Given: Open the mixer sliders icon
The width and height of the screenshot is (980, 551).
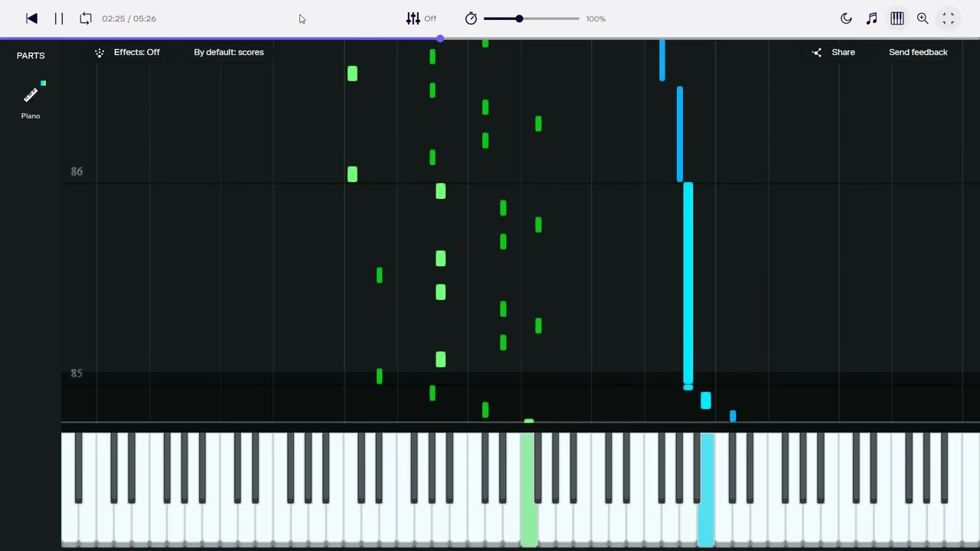Looking at the screenshot, I should (413, 18).
